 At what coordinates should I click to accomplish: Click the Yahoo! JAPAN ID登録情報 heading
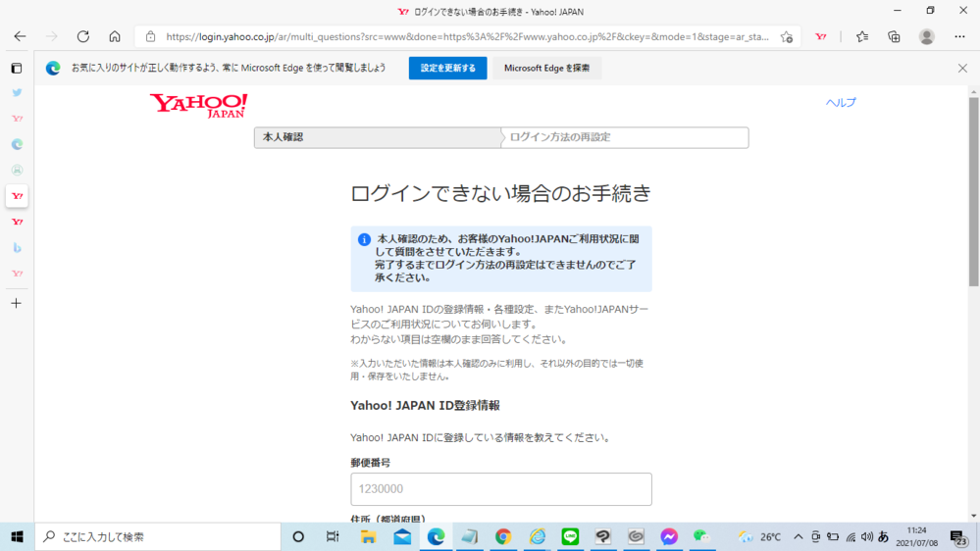point(425,406)
